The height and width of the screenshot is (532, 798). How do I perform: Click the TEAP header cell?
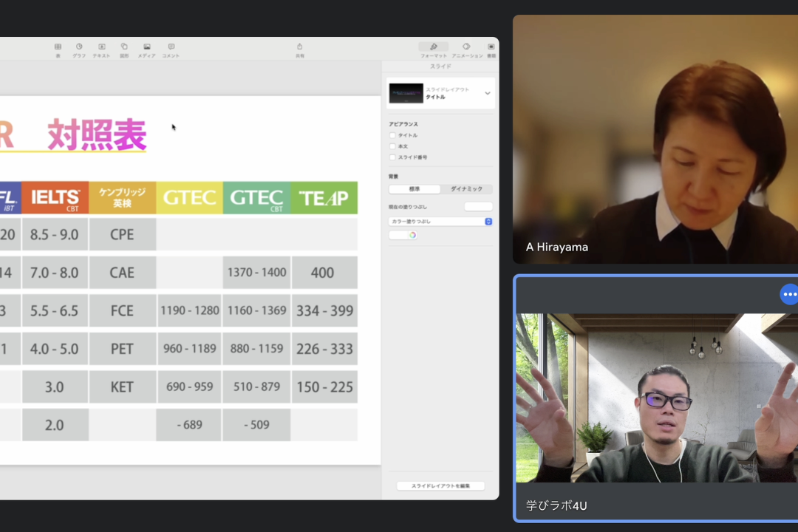324,197
